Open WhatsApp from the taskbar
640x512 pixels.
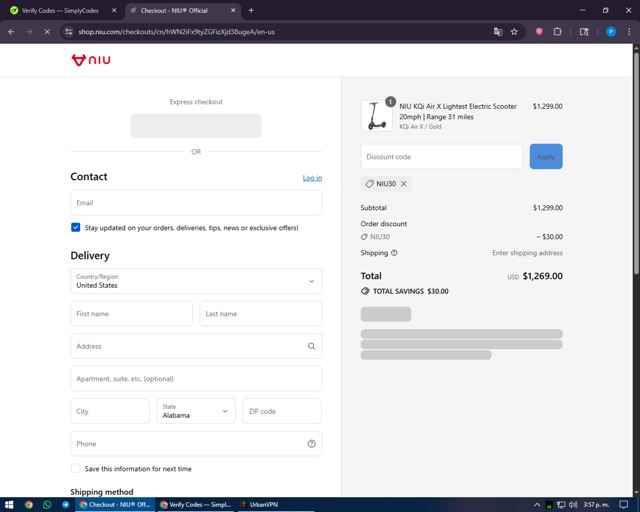point(47,505)
